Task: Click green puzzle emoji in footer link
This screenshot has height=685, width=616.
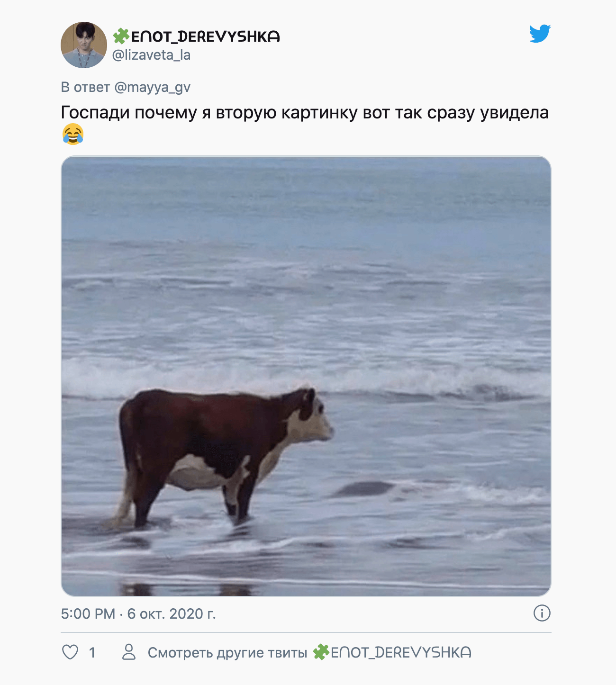Action: 321,652
